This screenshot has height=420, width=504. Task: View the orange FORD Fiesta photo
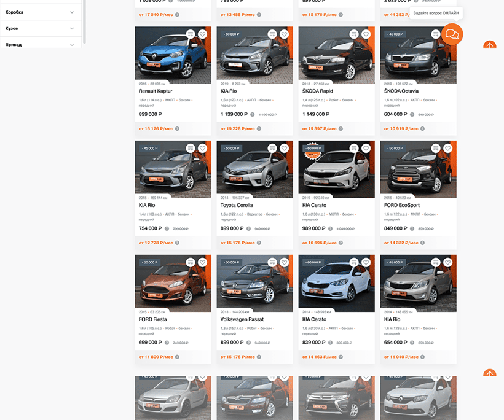[x=173, y=283]
